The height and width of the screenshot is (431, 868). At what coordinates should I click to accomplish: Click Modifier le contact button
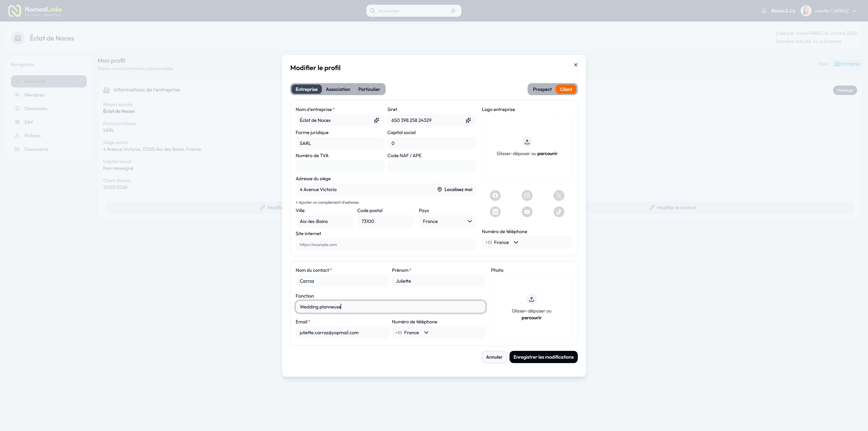672,208
